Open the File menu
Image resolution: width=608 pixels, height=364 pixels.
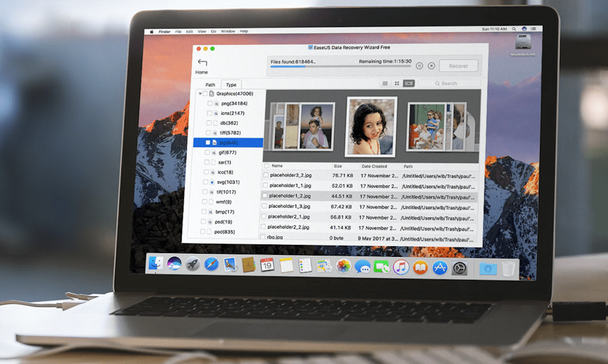click(178, 31)
